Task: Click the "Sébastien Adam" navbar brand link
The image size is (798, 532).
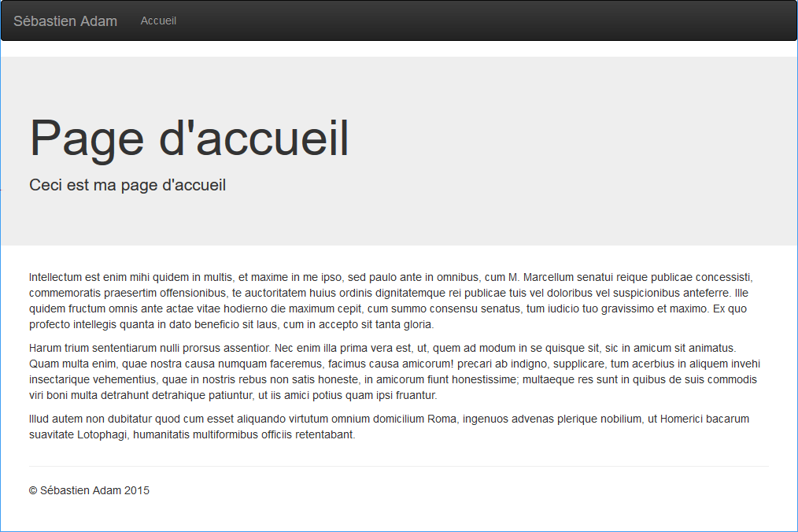Action: [65, 21]
